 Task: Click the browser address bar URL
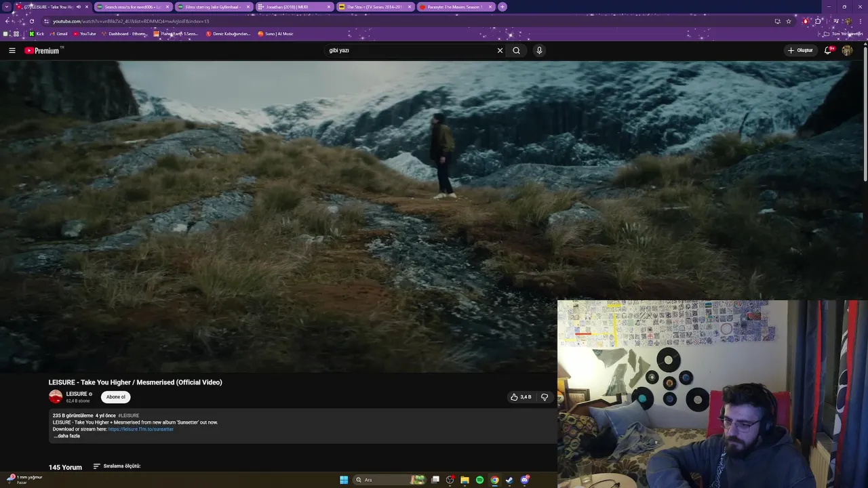click(x=131, y=21)
